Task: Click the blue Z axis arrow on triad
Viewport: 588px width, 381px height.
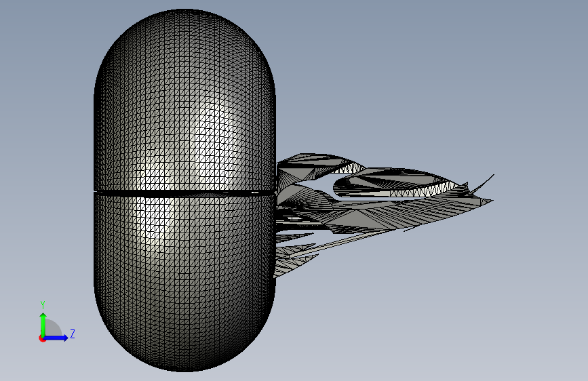Action: [56, 338]
